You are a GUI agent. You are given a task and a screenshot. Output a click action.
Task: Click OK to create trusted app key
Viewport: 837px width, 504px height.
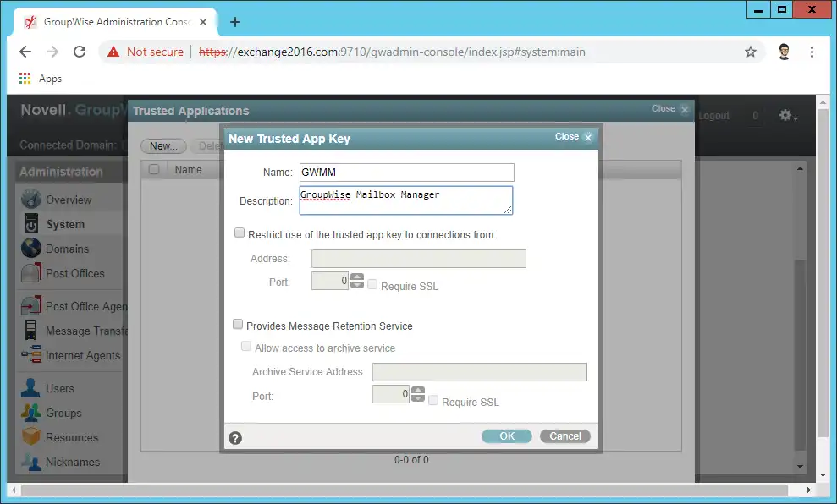coord(506,436)
